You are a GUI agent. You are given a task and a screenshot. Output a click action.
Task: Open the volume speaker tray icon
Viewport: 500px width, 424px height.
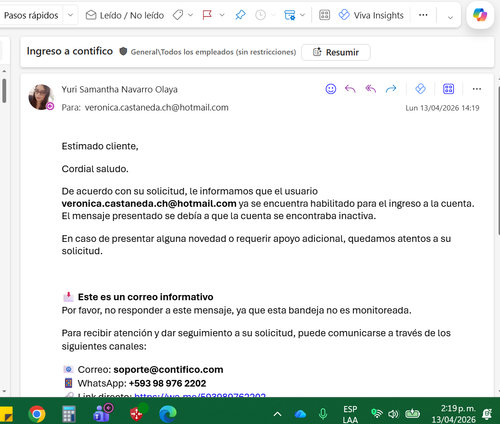tap(393, 414)
